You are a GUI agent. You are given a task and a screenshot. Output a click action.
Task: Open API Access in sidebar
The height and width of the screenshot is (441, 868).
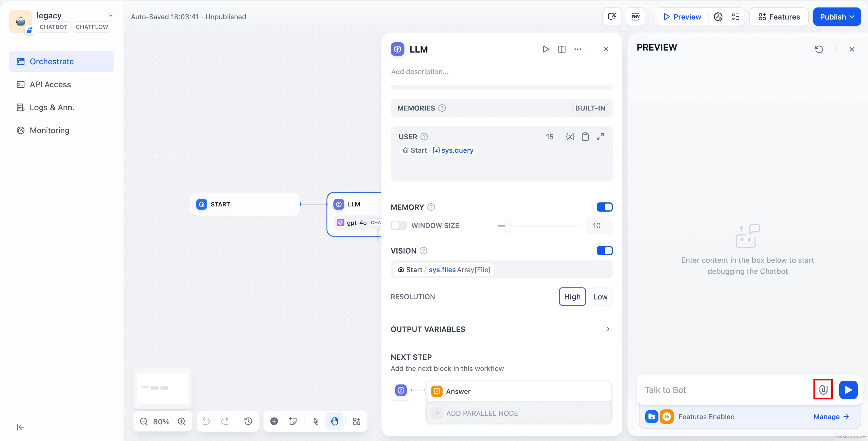tap(50, 84)
